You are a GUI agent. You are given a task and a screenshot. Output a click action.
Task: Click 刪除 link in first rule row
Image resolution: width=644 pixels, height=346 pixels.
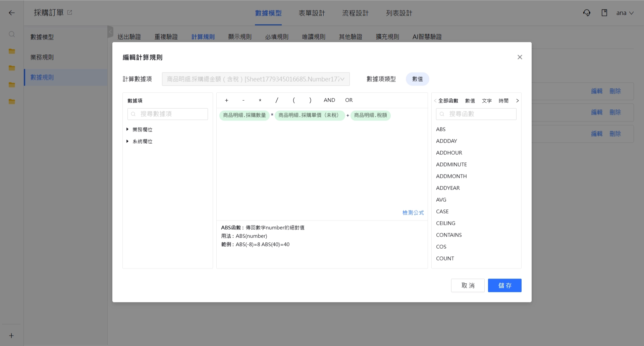pos(615,91)
